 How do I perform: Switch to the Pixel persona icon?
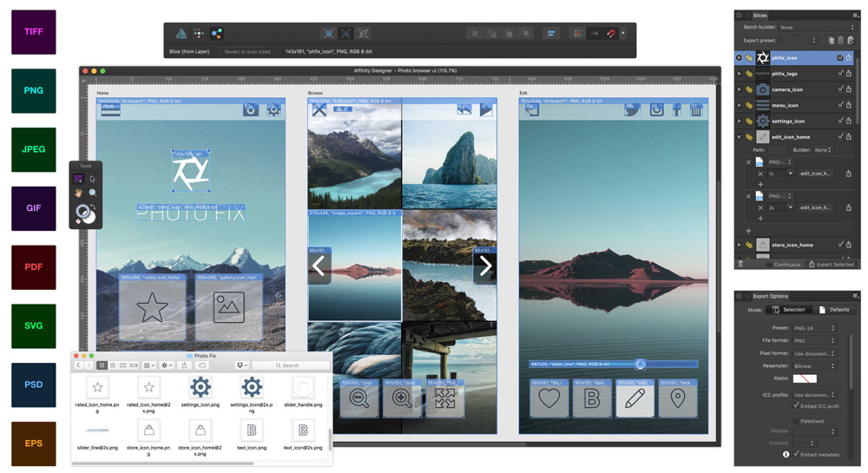199,34
